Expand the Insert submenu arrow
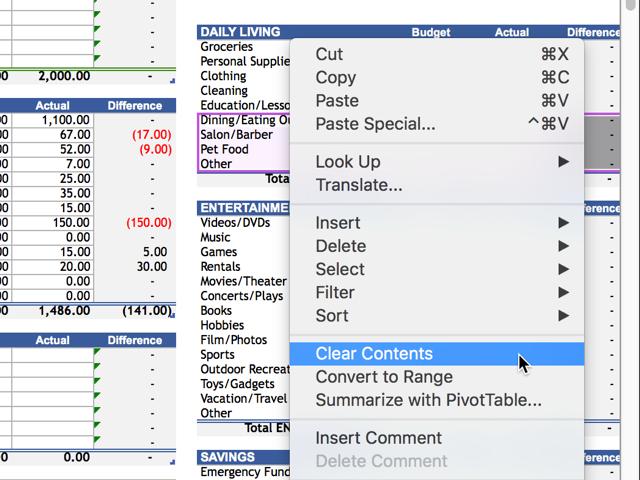640x480 pixels. [x=564, y=223]
